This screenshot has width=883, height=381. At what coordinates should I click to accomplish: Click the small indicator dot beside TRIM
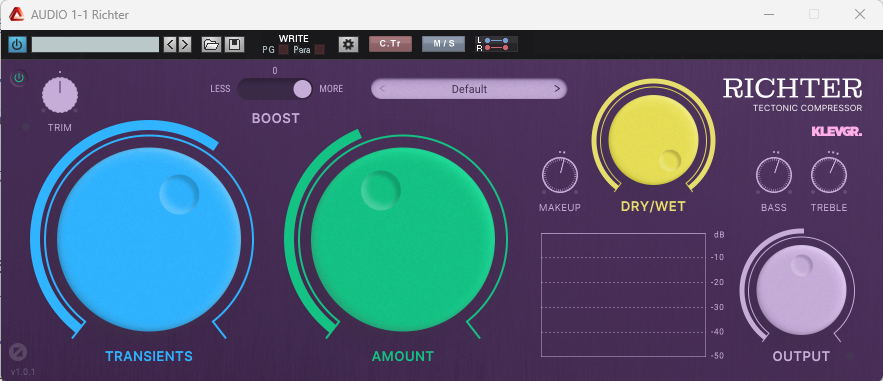[26, 128]
